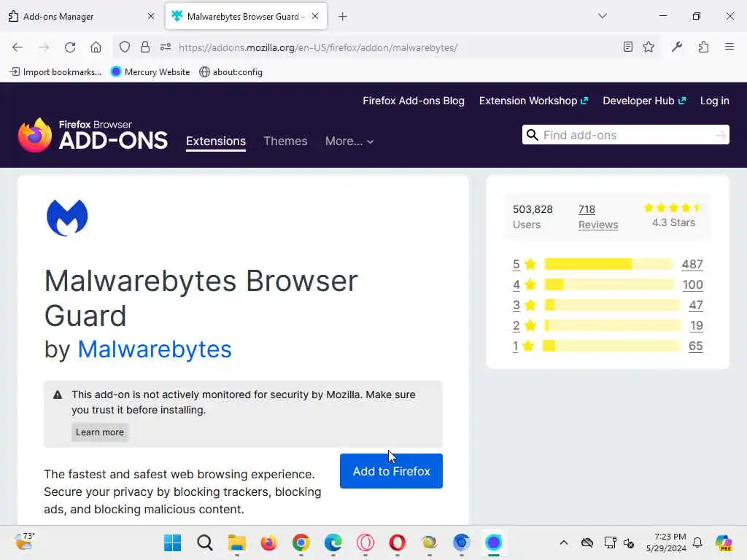This screenshot has width=747, height=560.
Task: Reload the current page
Action: point(70,47)
